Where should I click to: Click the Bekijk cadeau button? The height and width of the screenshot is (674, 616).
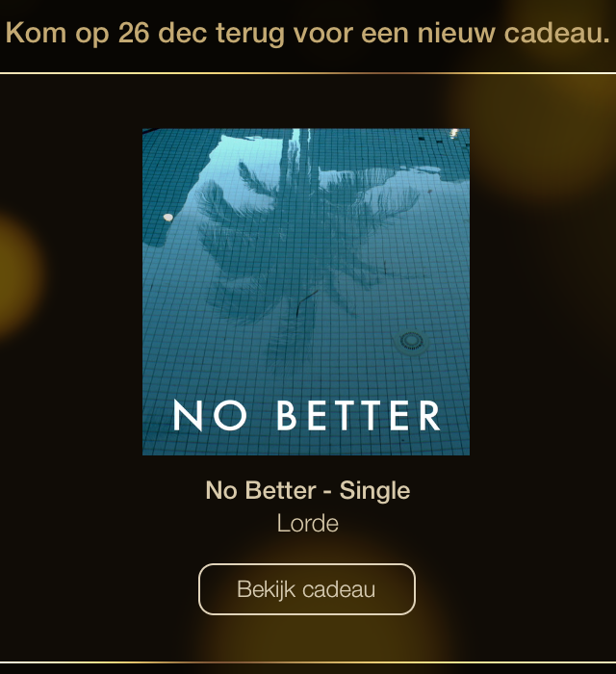point(307,589)
